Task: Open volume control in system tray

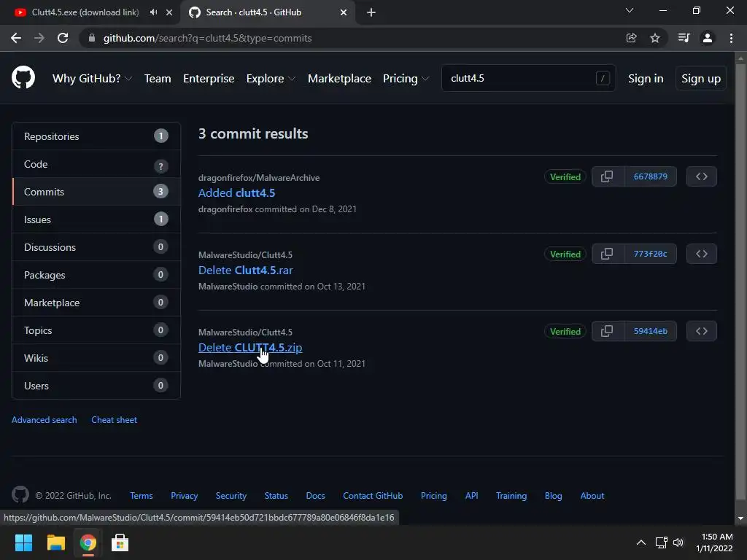Action: click(x=678, y=542)
